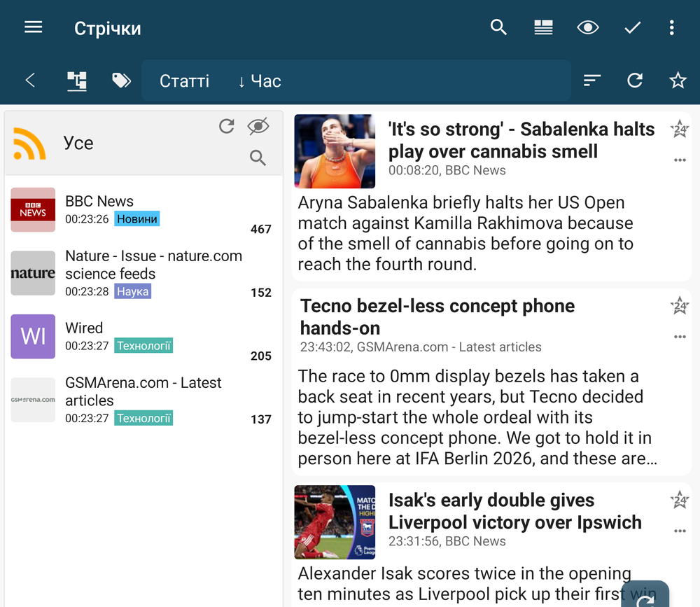Viewport: 700px width, 607px height.
Task: Click the GSMArena logo thumbnail
Action: 33,400
